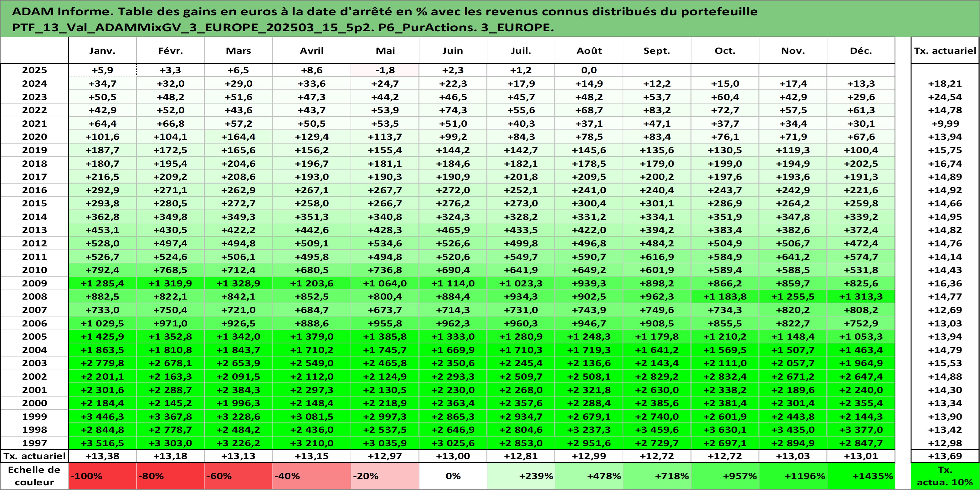Image resolution: width=980 pixels, height=490 pixels.
Task: Click cell +1 328,9 for 2009 Mars
Action: pos(239,283)
